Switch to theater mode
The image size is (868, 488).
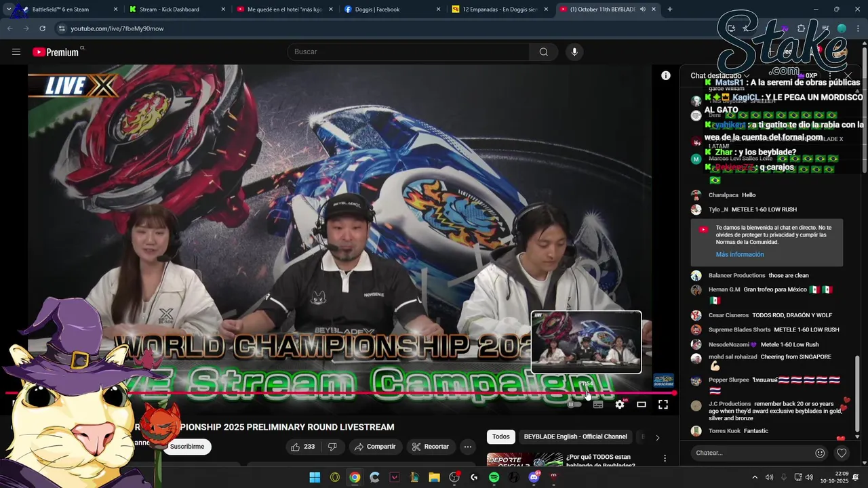[641, 405]
